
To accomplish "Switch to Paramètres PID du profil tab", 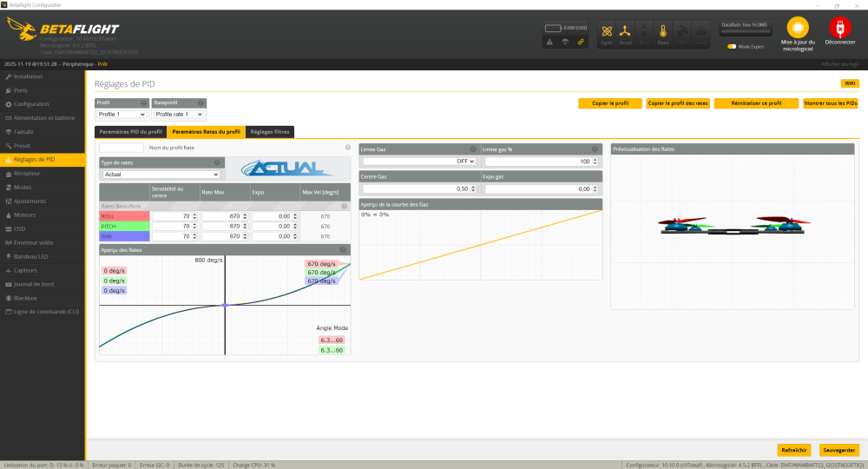I will pos(130,132).
